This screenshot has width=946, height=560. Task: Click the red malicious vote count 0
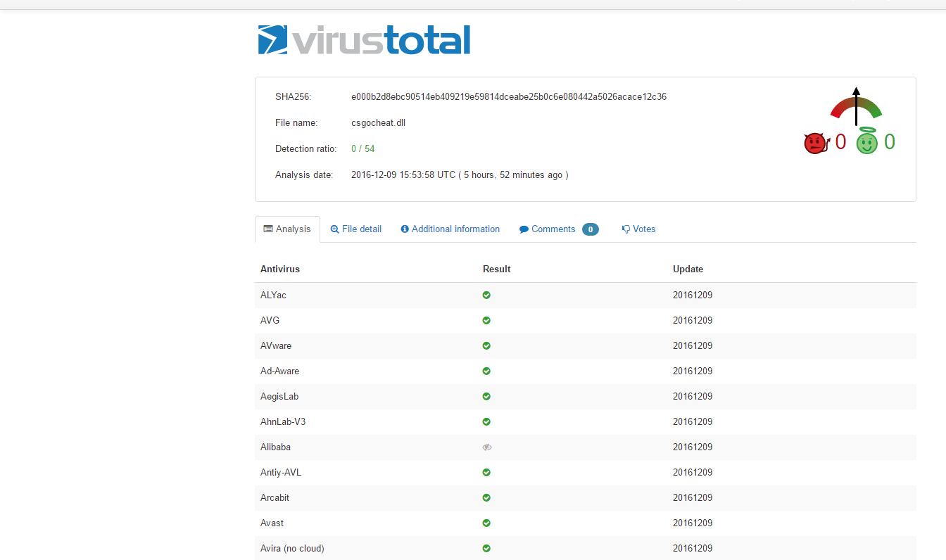pos(840,142)
